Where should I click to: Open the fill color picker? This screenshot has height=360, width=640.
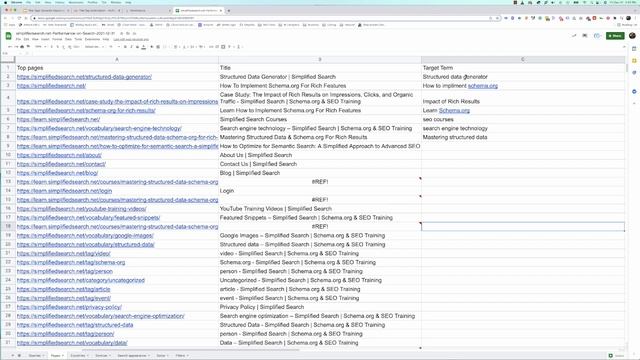(151, 47)
